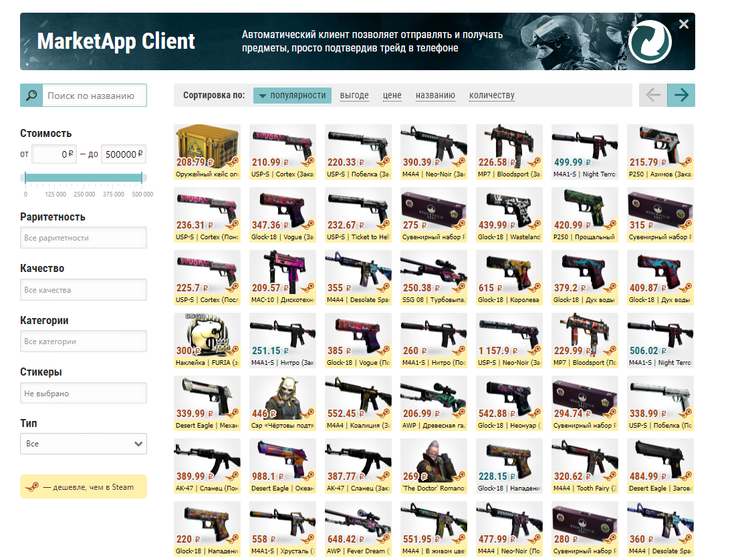This screenshot has height=560, width=738.
Task: Open the Оружейный кейс item for 208.79
Action: 207,152
